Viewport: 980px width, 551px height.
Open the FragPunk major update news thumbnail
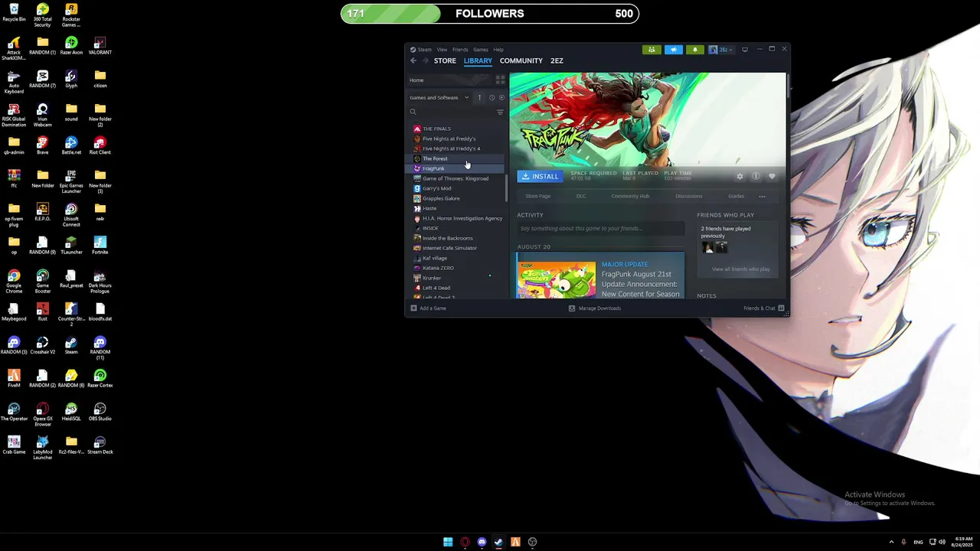tap(557, 280)
